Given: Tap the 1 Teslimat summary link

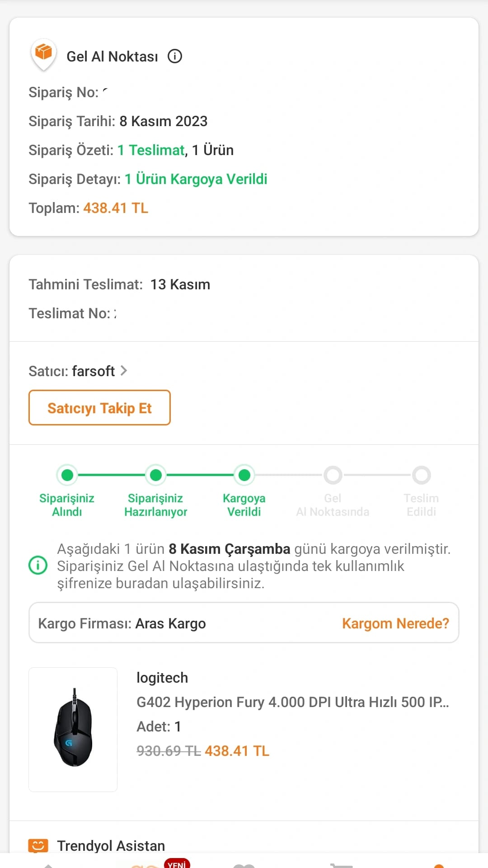Looking at the screenshot, I should click(151, 150).
